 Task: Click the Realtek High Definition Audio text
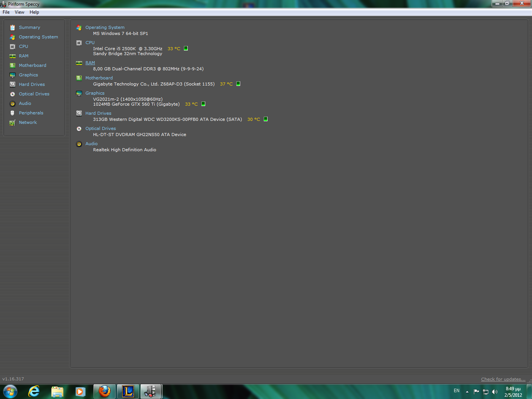(125, 150)
